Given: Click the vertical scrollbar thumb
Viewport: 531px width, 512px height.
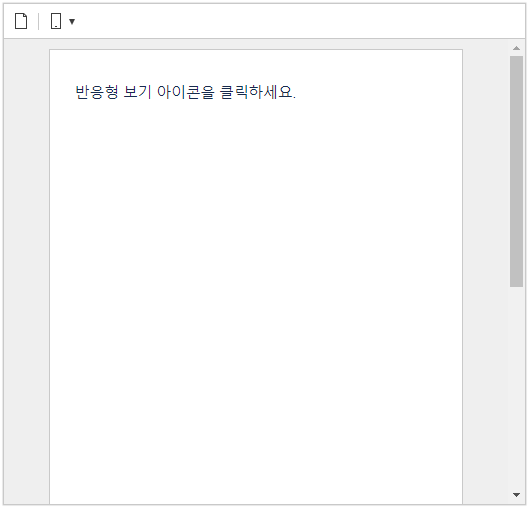Looking at the screenshot, I should (516, 172).
